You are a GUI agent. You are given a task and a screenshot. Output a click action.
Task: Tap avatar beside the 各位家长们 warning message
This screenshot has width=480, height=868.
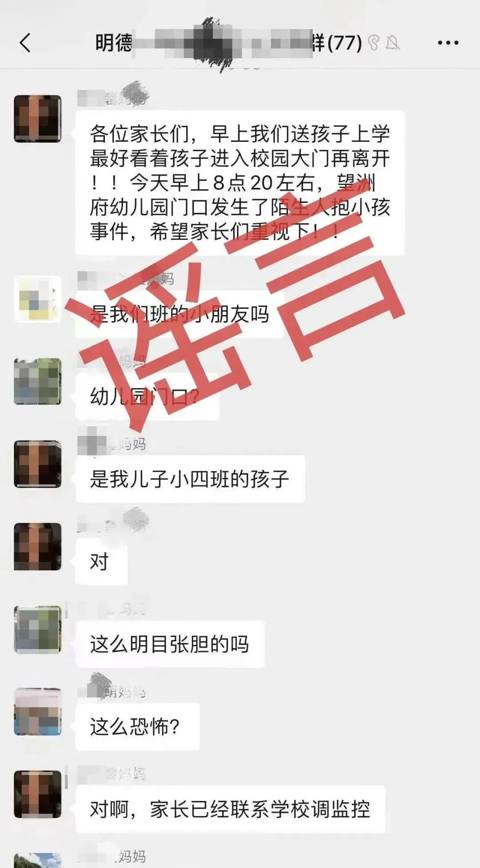(38, 118)
